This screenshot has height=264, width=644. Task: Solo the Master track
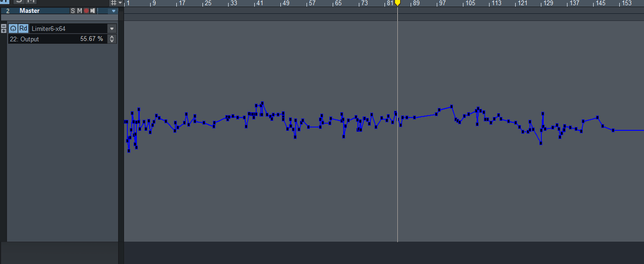(x=73, y=11)
